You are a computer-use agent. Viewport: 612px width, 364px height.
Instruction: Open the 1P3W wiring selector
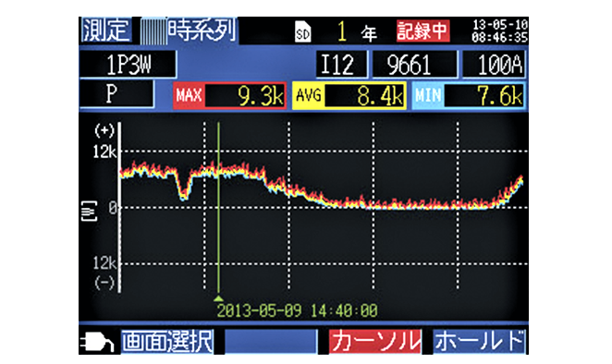[128, 65]
